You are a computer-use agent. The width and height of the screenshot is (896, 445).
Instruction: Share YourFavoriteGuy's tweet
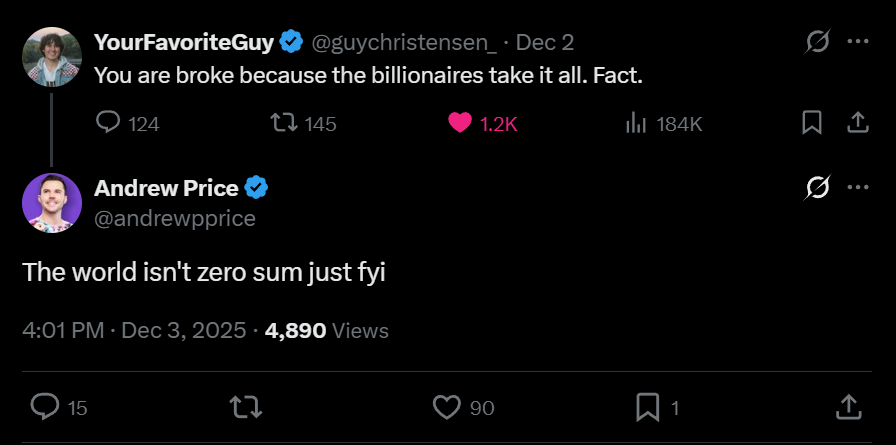click(x=857, y=123)
